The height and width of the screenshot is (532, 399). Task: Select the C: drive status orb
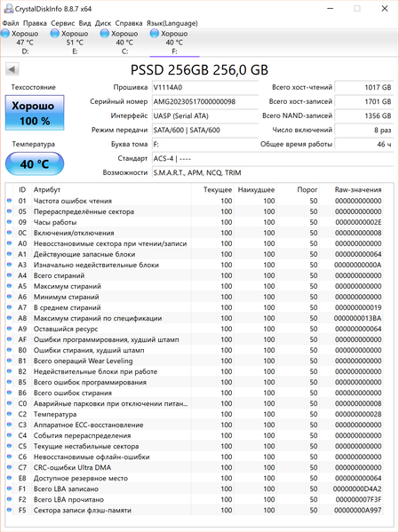tap(105, 34)
